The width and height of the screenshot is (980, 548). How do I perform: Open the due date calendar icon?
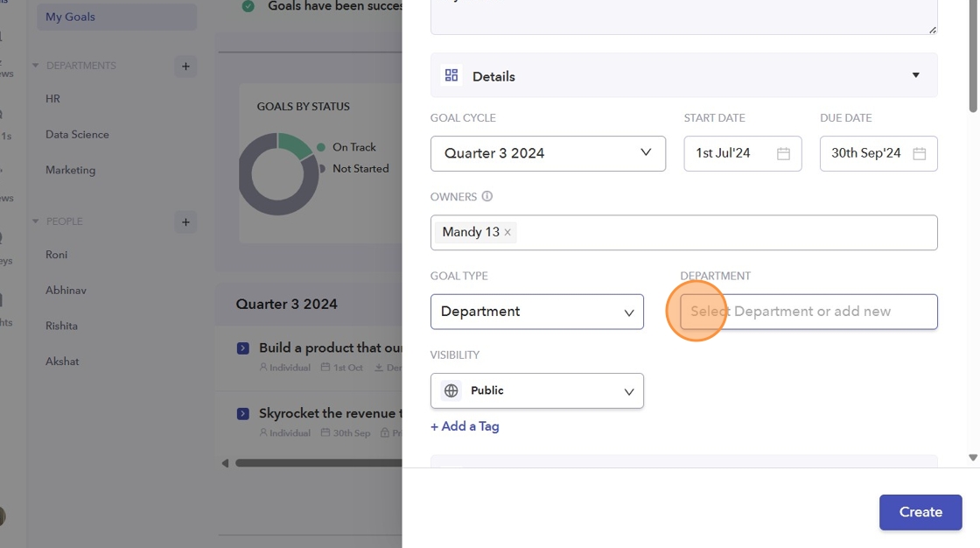coord(919,153)
